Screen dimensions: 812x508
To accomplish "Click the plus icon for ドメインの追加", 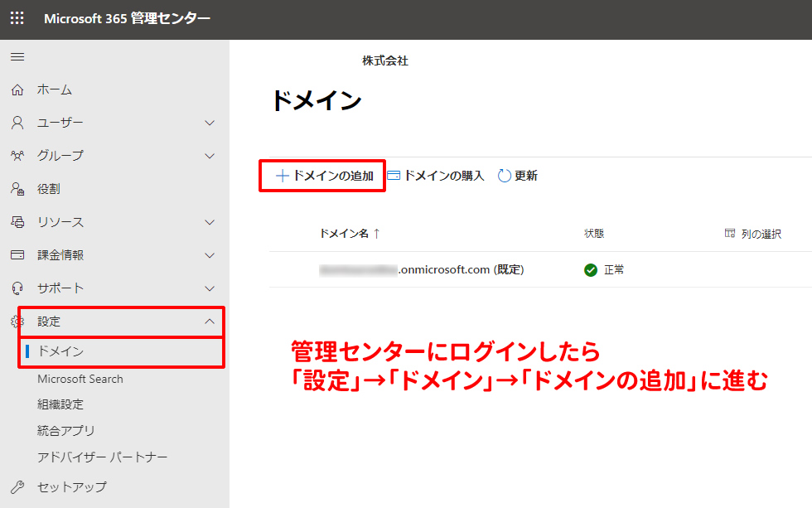I will pyautogui.click(x=282, y=176).
